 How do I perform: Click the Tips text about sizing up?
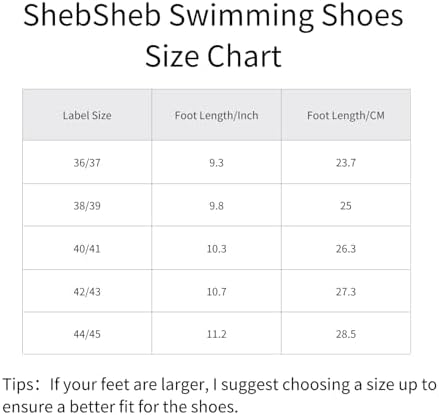[x=219, y=395]
